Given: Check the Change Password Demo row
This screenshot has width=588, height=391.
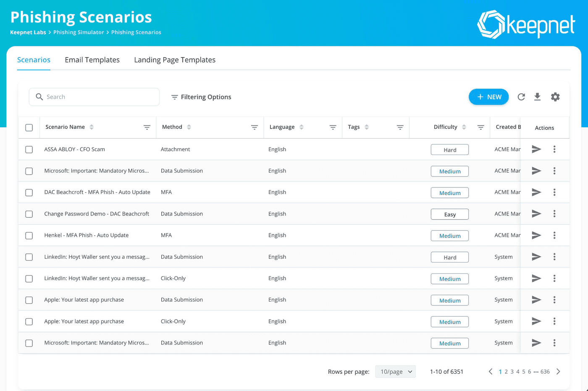Looking at the screenshot, I should [29, 214].
